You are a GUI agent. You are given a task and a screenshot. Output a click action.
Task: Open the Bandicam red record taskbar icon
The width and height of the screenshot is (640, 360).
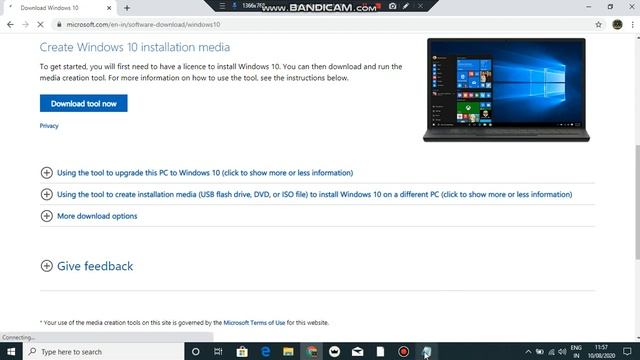pos(404,351)
